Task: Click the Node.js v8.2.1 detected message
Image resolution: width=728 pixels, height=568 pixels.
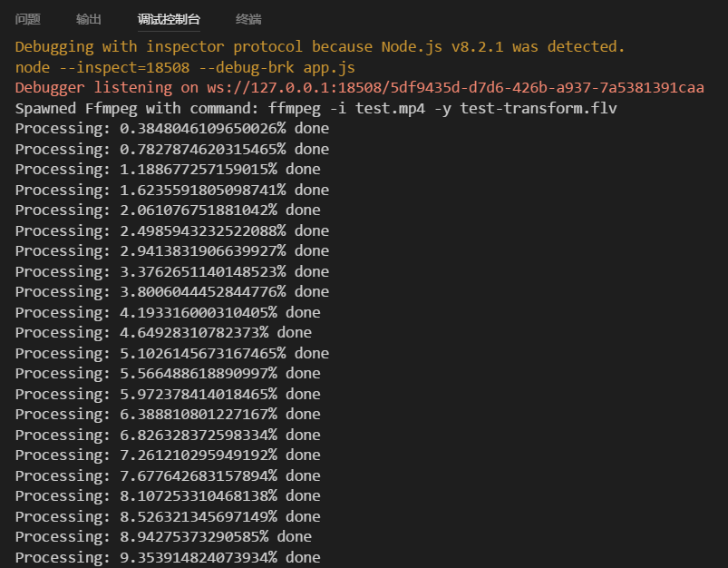Action: (320, 47)
